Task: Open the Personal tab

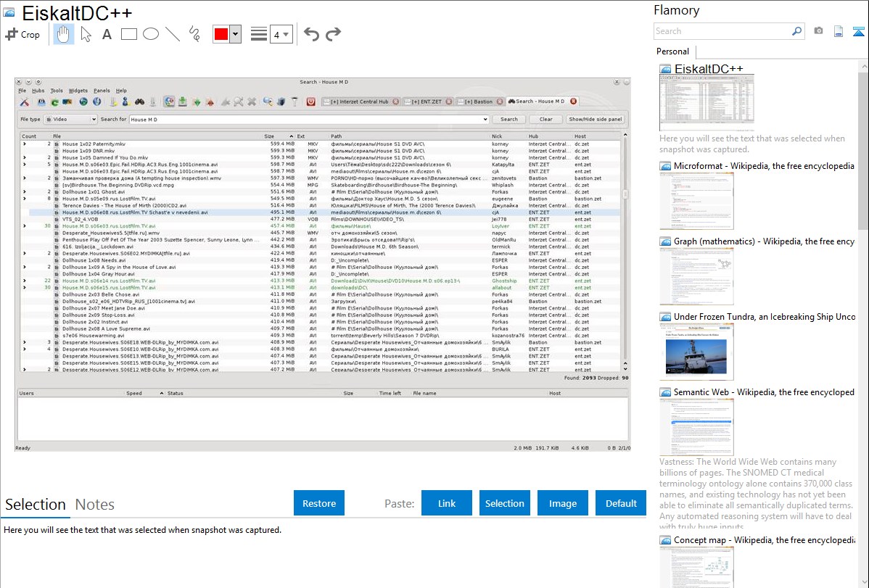Action: point(672,51)
